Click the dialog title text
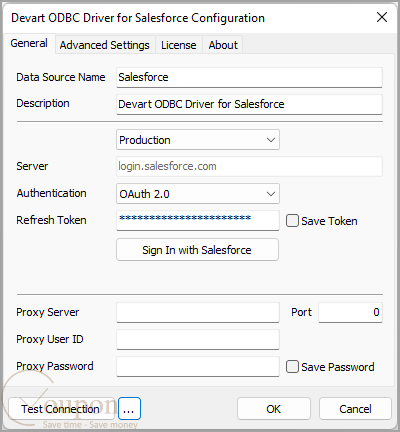Viewport: 400px width, 432px height. [138, 18]
